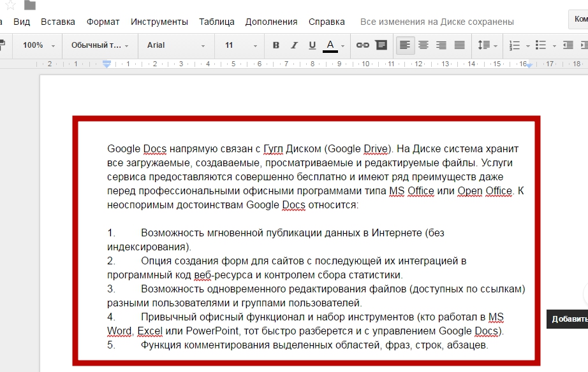588x372 pixels.
Task: Open the Arial font dropdown
Action: [176, 45]
